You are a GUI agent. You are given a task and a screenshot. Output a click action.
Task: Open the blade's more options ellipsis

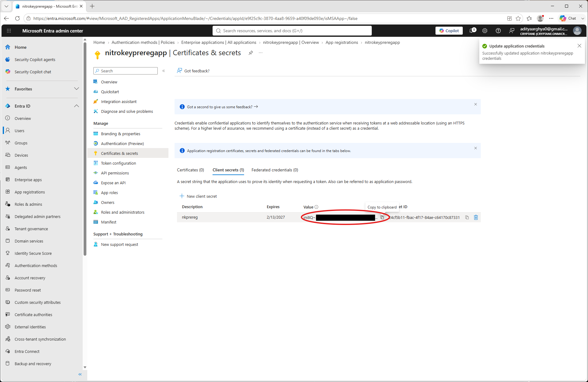tap(261, 53)
